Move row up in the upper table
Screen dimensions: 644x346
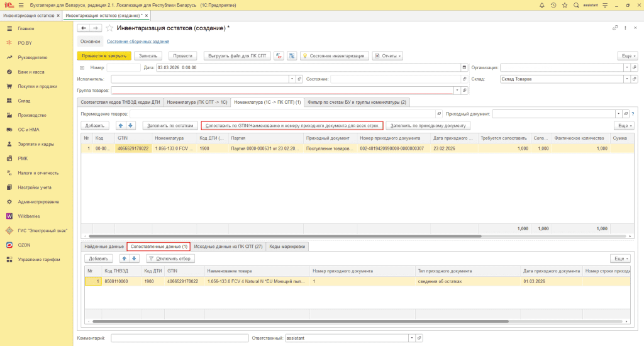[122, 125]
